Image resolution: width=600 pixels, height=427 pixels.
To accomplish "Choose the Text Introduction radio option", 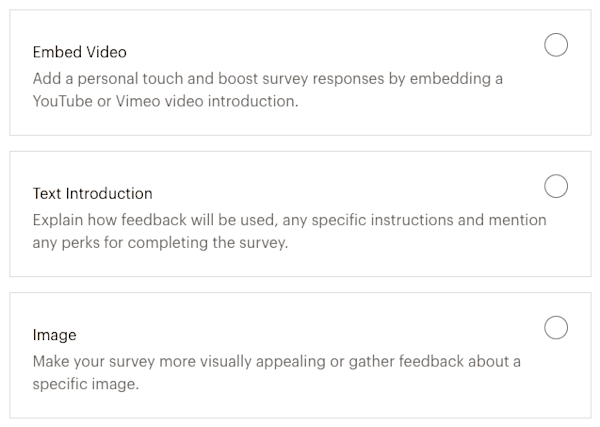I will point(556,186).
